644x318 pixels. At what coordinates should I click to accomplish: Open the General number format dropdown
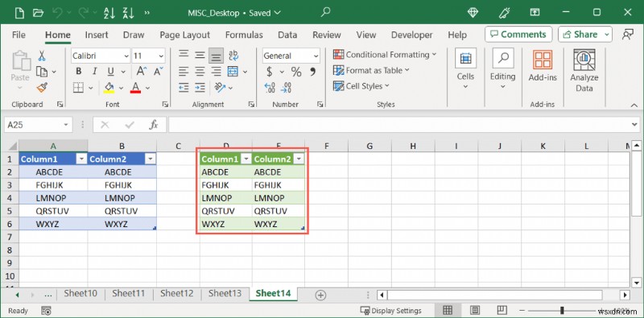pyautogui.click(x=316, y=56)
